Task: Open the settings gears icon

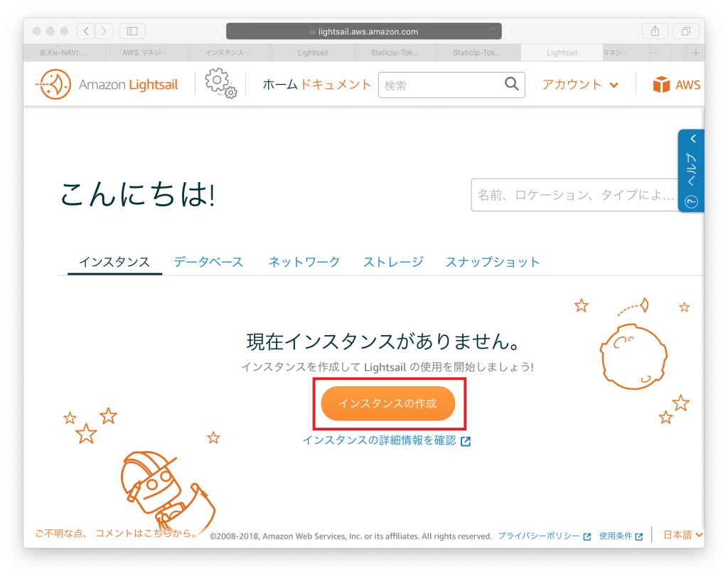Action: coord(221,84)
